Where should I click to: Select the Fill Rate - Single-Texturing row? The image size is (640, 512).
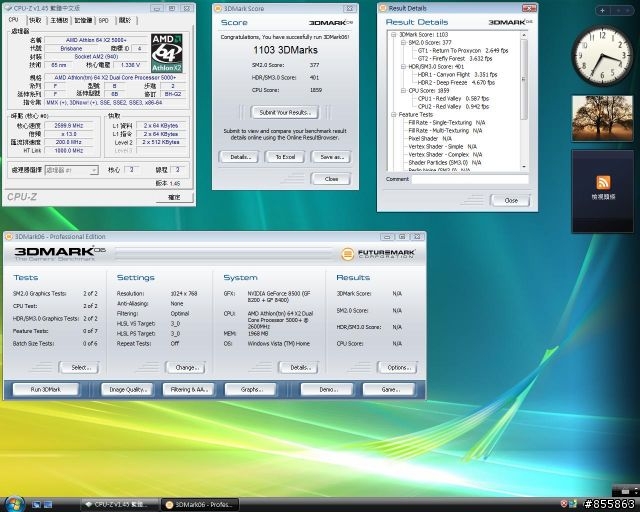(447, 122)
